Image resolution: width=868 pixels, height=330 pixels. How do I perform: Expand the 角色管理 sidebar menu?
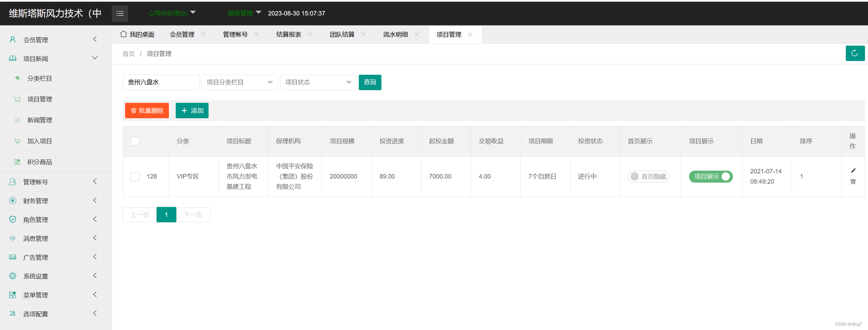[56, 219]
